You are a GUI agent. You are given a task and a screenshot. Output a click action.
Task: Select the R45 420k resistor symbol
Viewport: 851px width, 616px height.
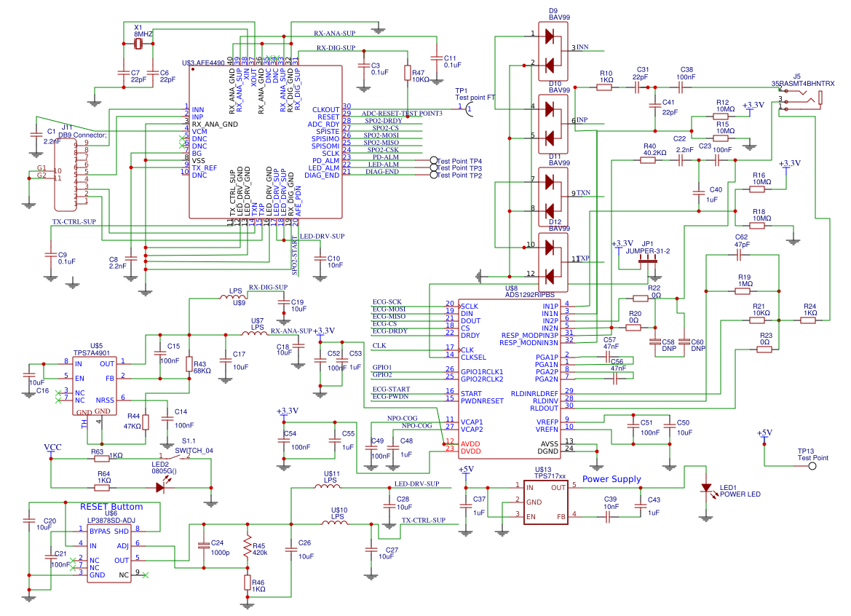point(248,547)
